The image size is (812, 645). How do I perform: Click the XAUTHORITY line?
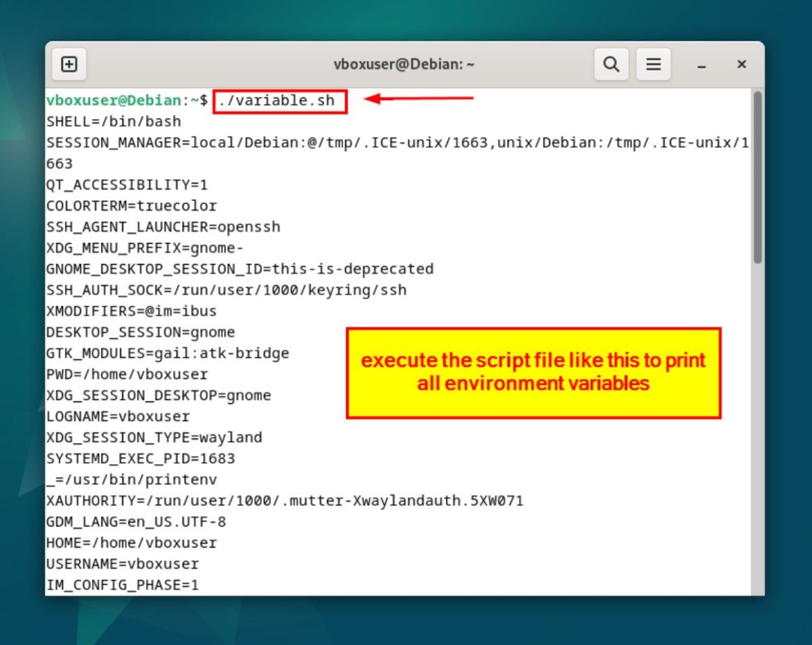point(285,501)
